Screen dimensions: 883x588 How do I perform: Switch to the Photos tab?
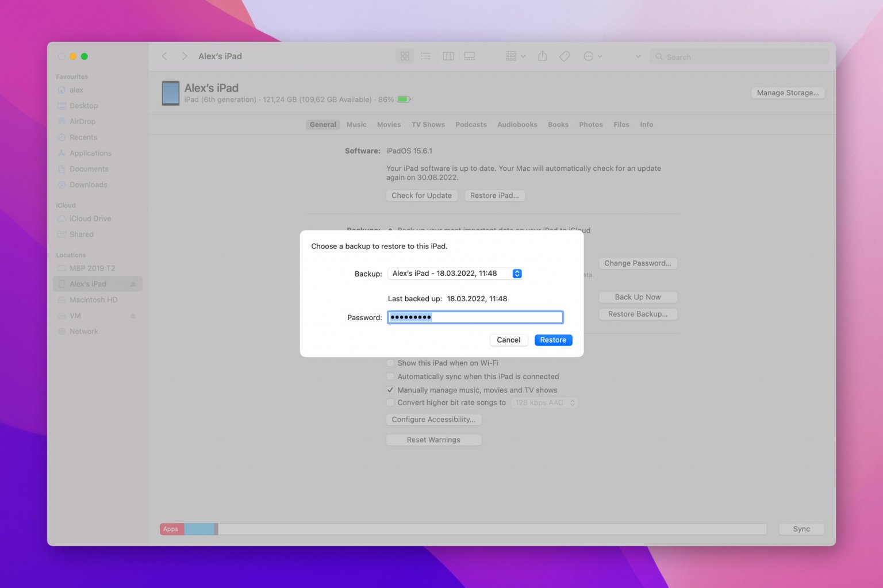pos(590,124)
